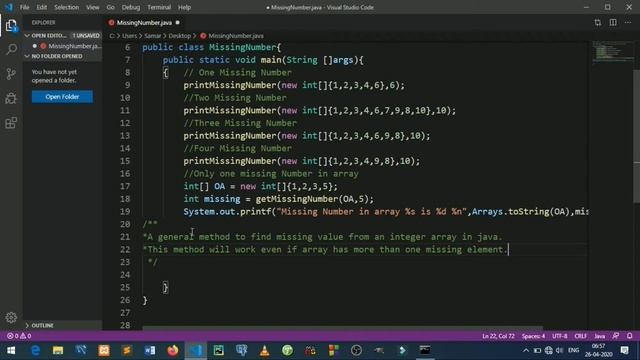
Task: Click the 1 UNSAVED badge in Open Editors
Action: click(86, 36)
